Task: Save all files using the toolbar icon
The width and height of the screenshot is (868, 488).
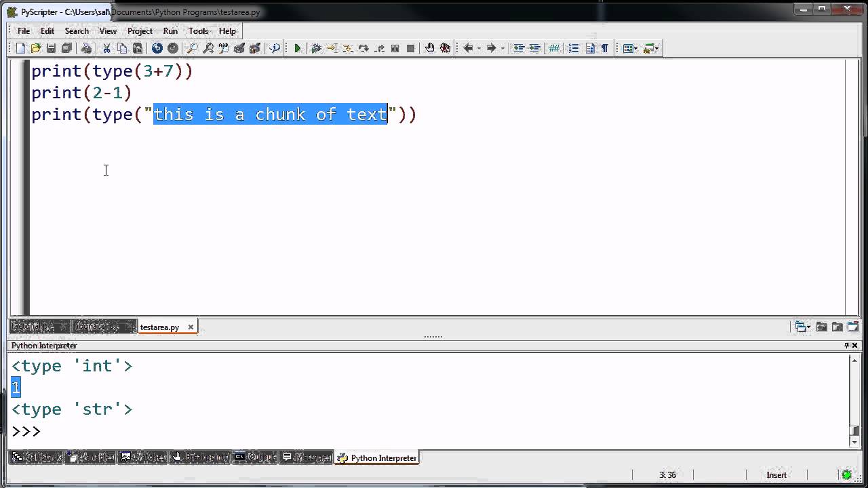Action: click(x=66, y=48)
